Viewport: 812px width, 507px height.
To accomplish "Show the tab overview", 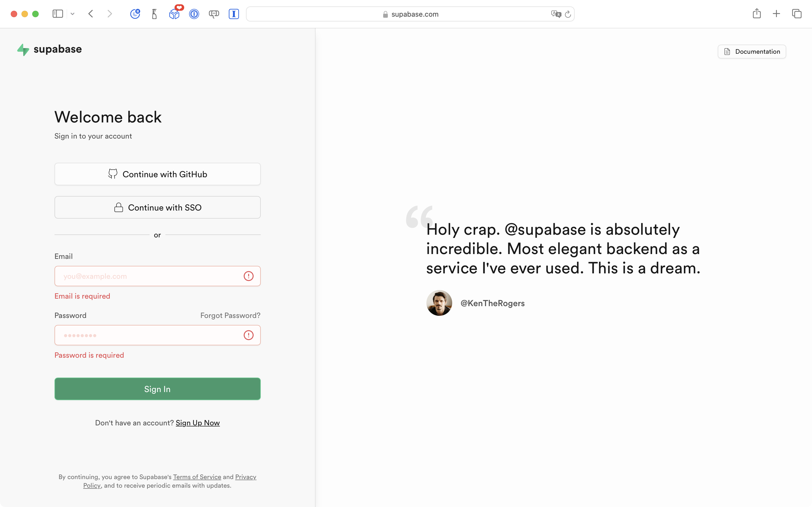I will [x=797, y=14].
